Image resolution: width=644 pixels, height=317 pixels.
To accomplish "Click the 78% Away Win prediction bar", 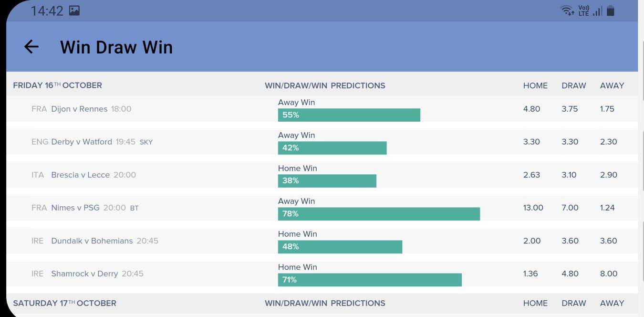I will click(x=379, y=213).
